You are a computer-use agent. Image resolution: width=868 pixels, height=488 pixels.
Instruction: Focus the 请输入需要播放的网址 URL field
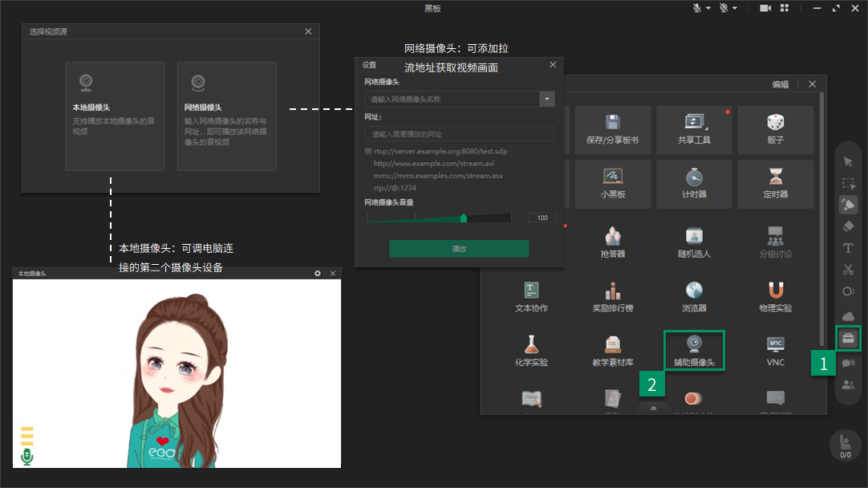[x=459, y=134]
